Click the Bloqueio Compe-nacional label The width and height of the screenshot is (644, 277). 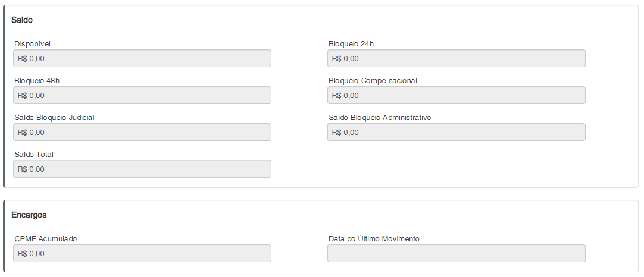coord(373,81)
